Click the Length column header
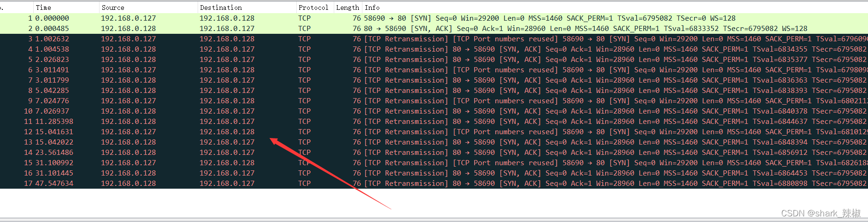The image size is (868, 222). (347, 8)
